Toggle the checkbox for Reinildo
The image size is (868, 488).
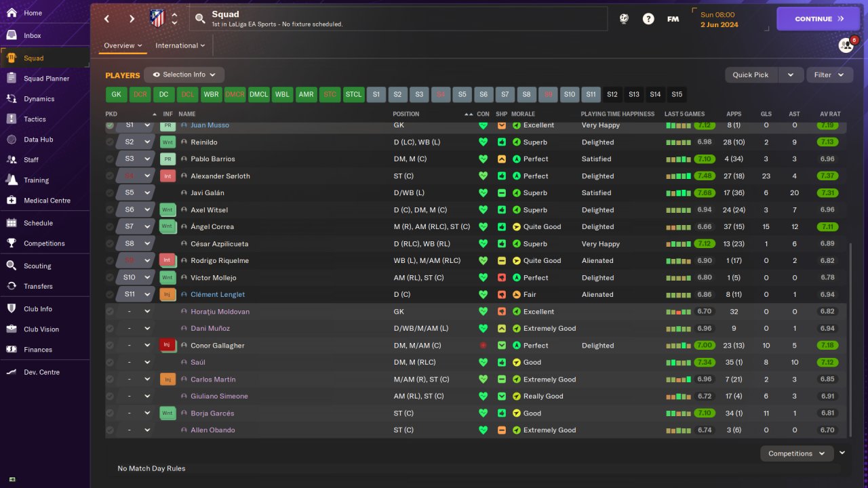click(x=110, y=142)
